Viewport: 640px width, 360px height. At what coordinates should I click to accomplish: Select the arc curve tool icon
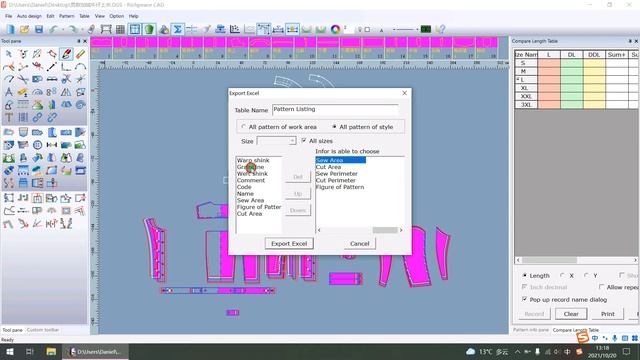(80, 66)
